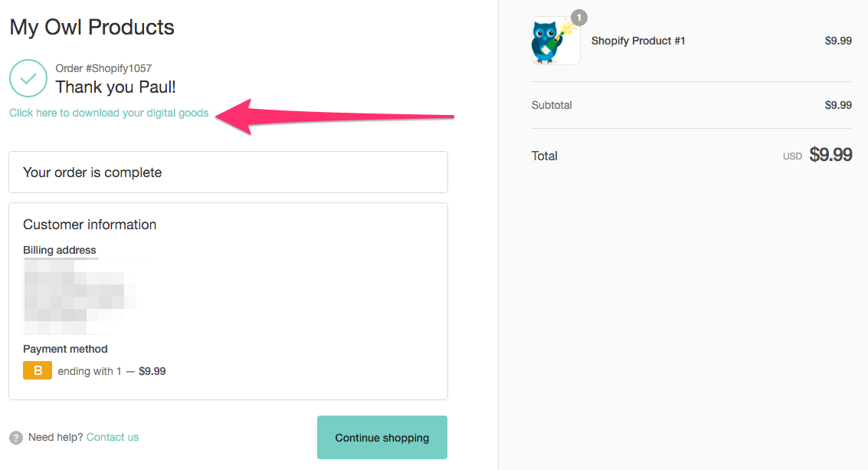Click the Billing address label
Viewport: 868px width, 470px height.
(60, 250)
